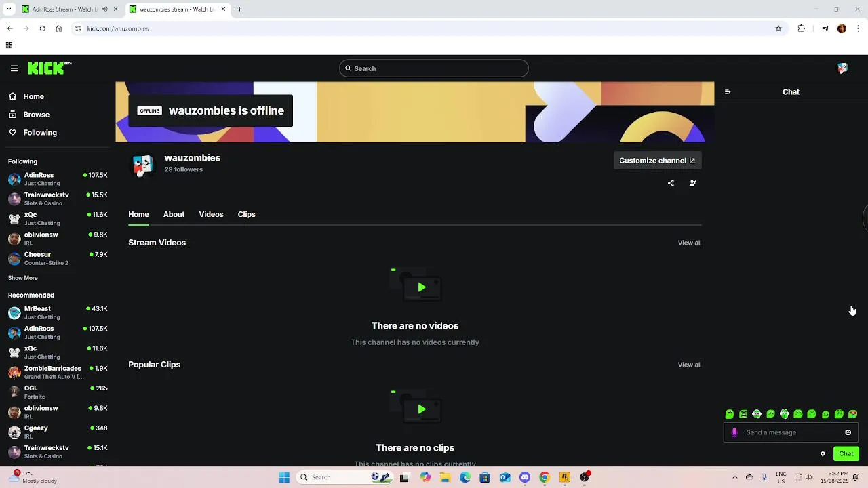868x488 pixels.
Task: Switch to the Videos tab
Action: pos(211,214)
